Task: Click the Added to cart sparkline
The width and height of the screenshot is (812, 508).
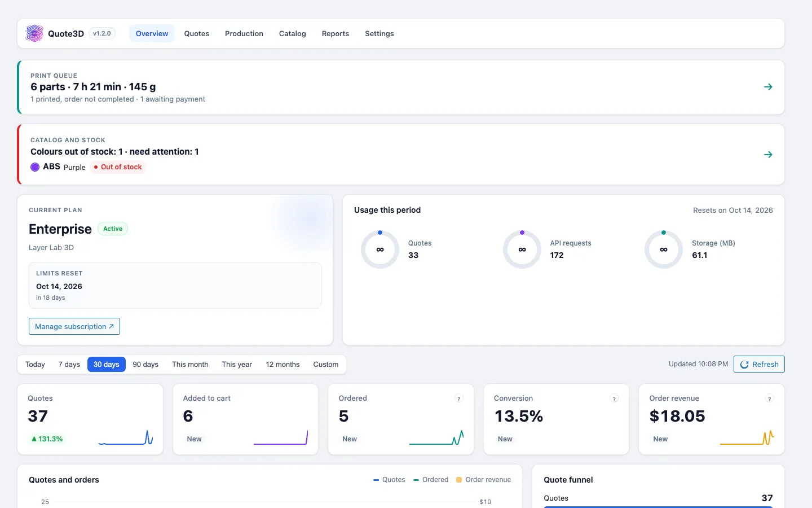Action: click(x=281, y=437)
